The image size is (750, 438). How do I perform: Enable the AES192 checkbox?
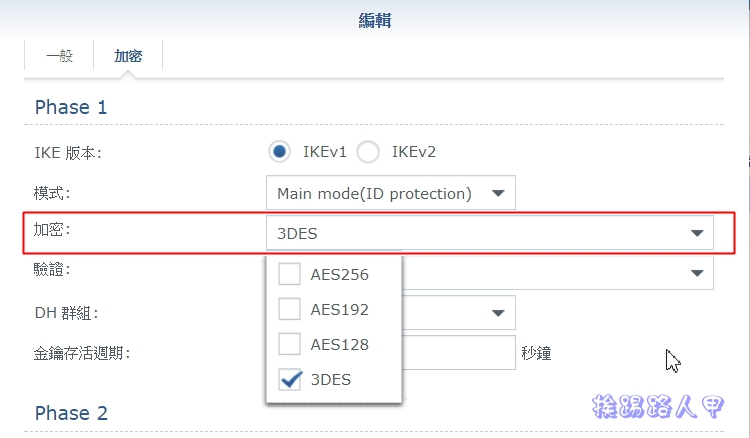289,309
